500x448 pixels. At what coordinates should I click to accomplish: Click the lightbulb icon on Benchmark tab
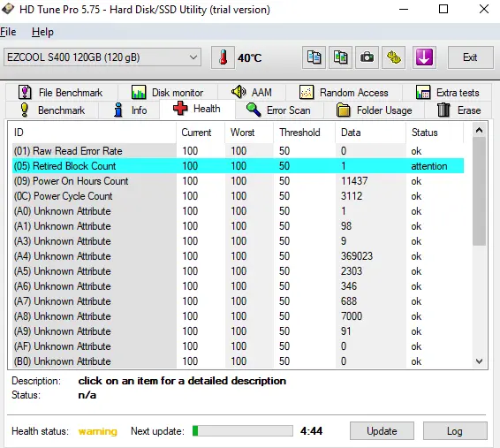click(25, 110)
